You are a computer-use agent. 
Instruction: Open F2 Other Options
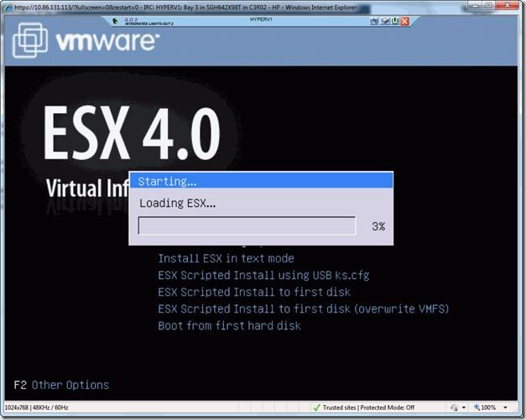click(61, 385)
